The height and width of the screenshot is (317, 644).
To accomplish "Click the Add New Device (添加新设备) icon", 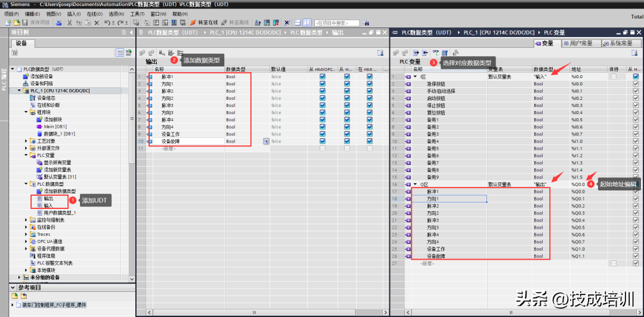I will coord(25,76).
